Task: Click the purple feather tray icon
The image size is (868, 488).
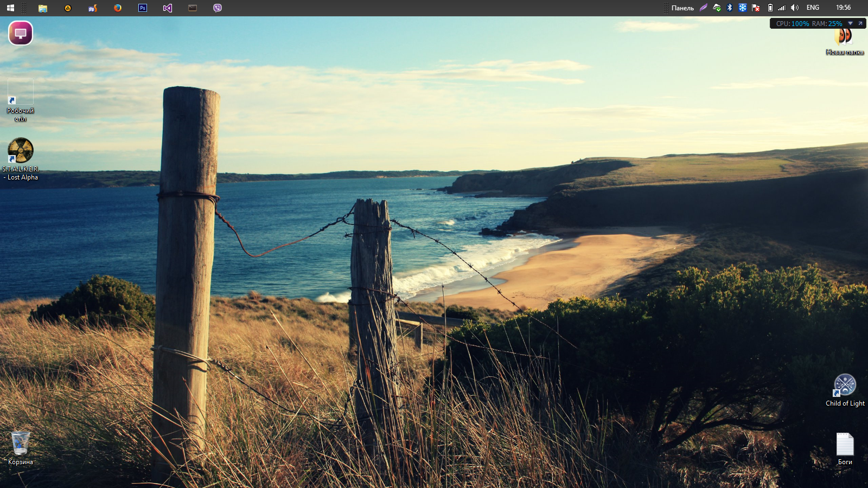Action: (704, 8)
